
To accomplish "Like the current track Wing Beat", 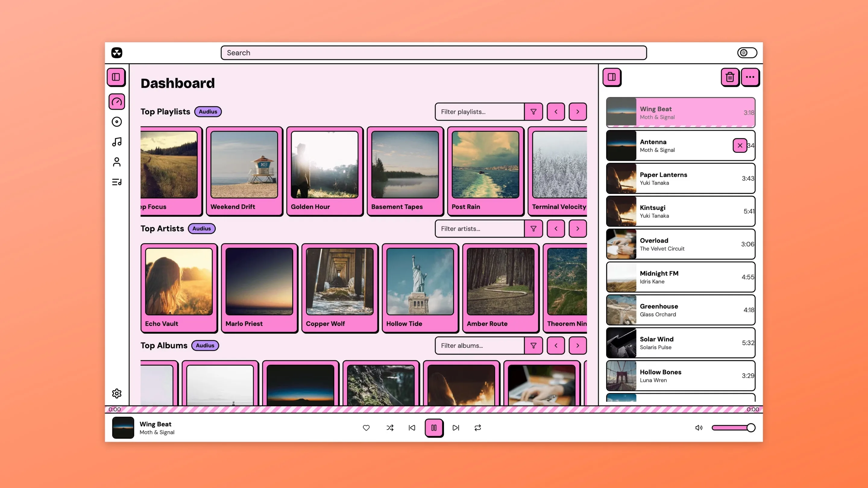I will (366, 428).
